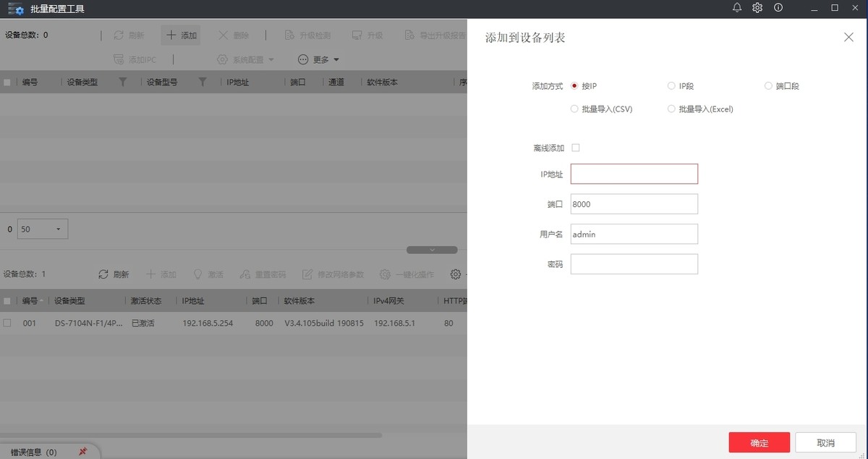This screenshot has height=459, width=868.
Task: Check the checkbox for device 001 row
Action: [x=7, y=323]
